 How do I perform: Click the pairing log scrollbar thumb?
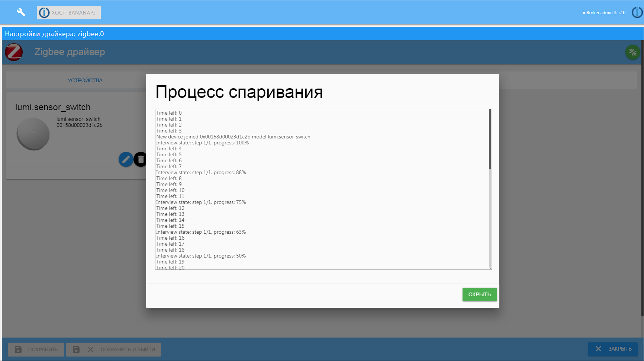490,139
